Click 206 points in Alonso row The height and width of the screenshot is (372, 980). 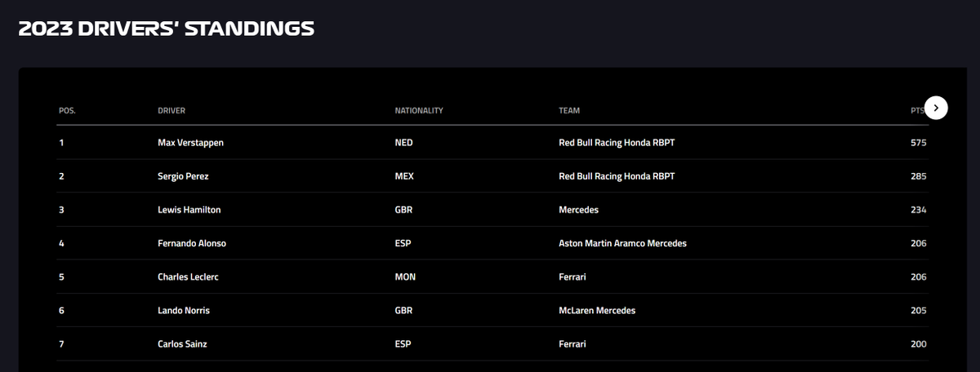click(x=919, y=243)
